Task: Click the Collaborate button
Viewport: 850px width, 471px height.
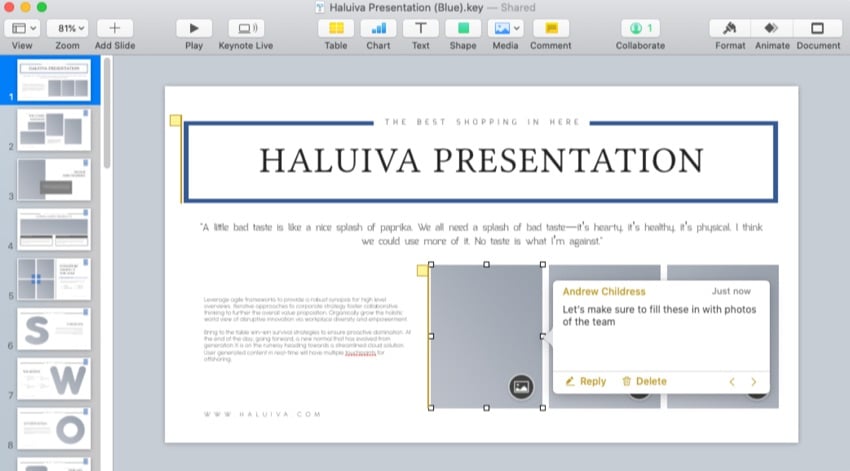Action: [x=640, y=28]
